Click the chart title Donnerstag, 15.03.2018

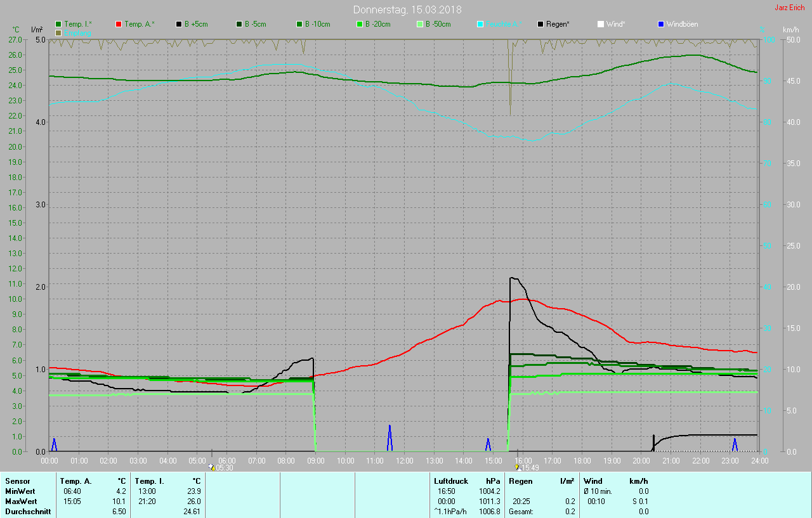coord(407,10)
